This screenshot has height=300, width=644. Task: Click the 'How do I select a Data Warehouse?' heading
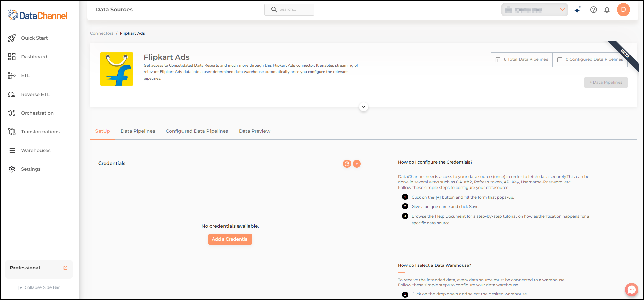(435, 265)
